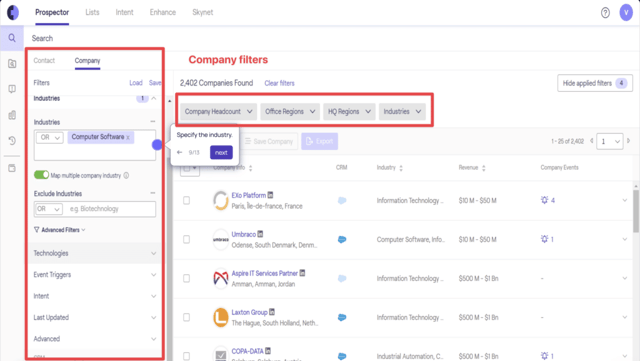Click LinkedIn icon next to Umbraco
The width and height of the screenshot is (640, 361).
coord(260,234)
